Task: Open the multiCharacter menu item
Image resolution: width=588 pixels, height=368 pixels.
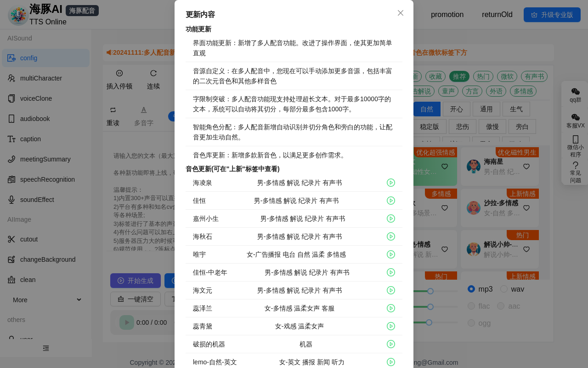Action: point(41,78)
